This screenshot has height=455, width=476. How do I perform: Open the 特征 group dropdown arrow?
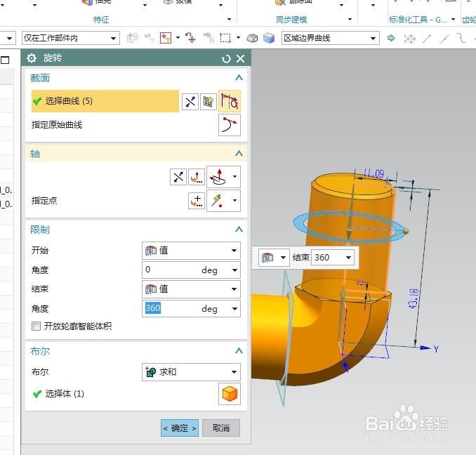[229, 20]
